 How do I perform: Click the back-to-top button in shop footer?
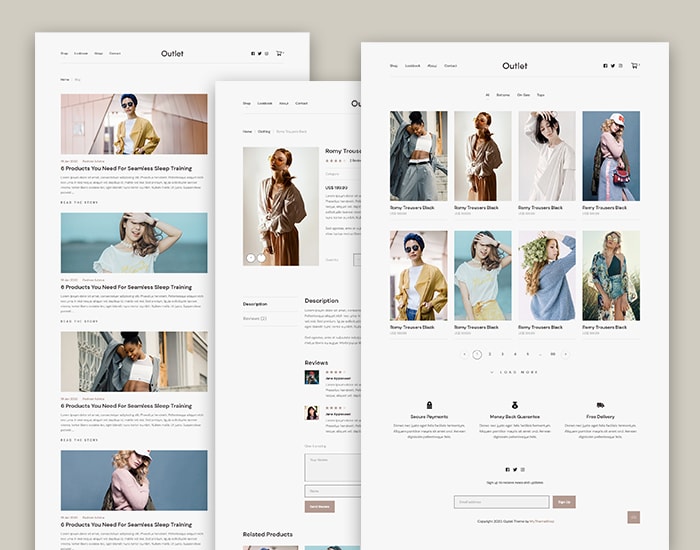point(633,517)
